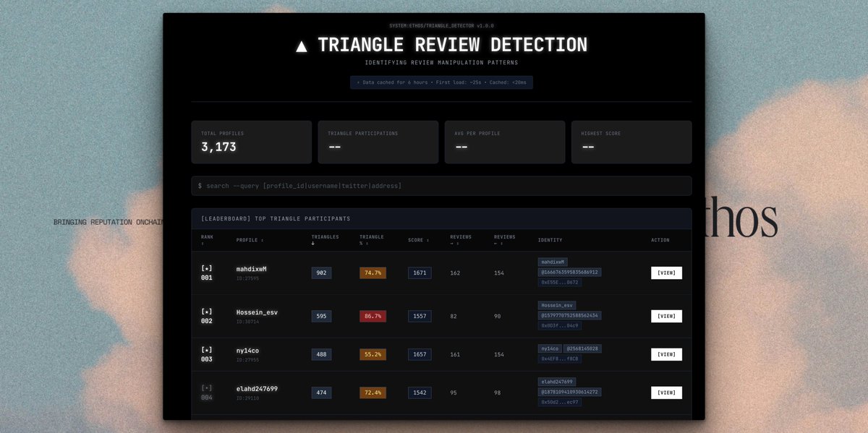Click the search query input field

pos(441,186)
